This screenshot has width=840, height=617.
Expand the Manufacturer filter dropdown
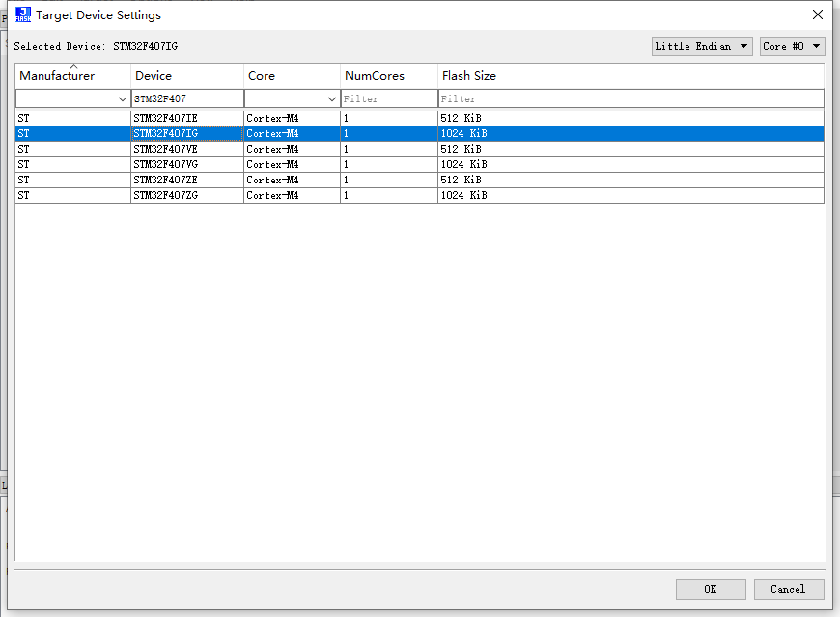pyautogui.click(x=123, y=99)
